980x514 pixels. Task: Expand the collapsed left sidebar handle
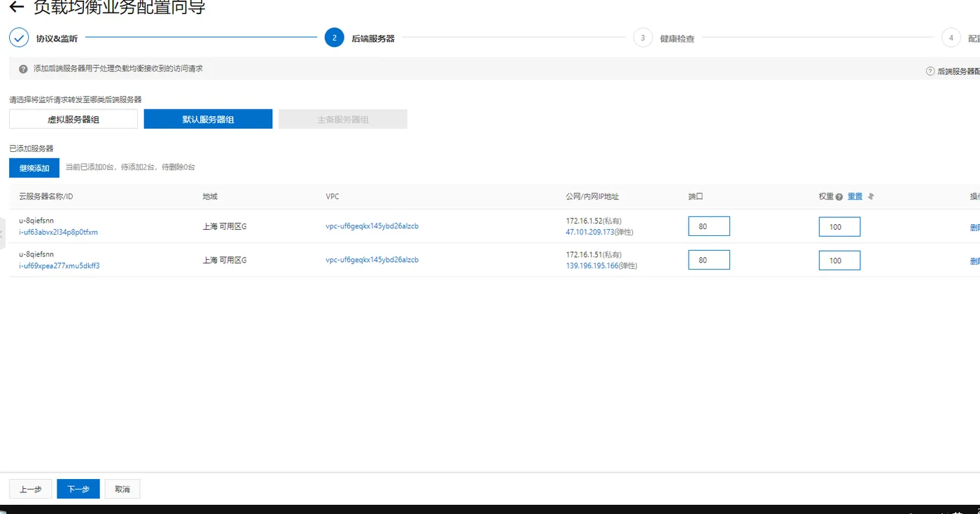[x=2, y=233]
